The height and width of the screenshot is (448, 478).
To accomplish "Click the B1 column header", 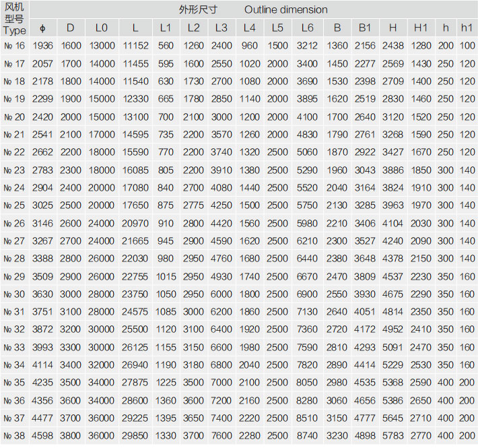I will pos(365,28).
